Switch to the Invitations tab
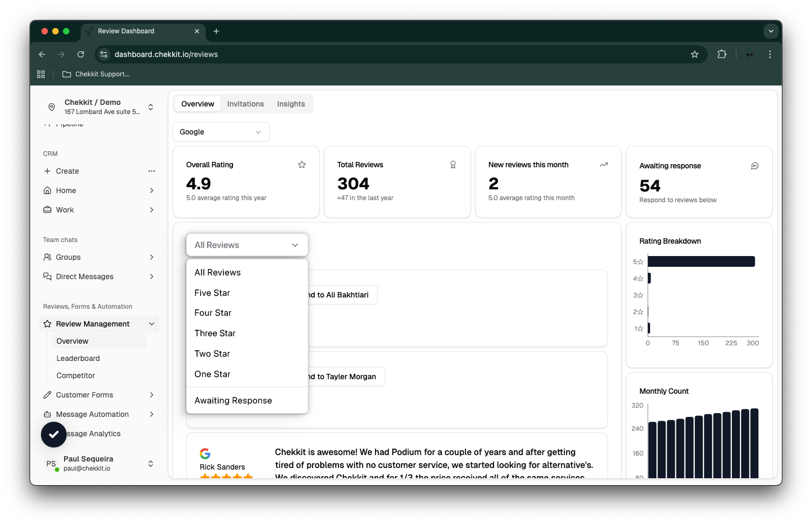This screenshot has height=525, width=812. click(245, 104)
